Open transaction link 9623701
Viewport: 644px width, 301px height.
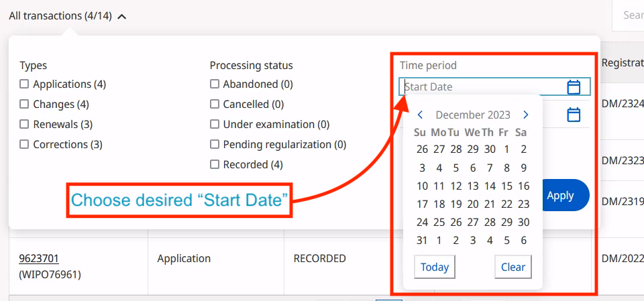coord(38,258)
